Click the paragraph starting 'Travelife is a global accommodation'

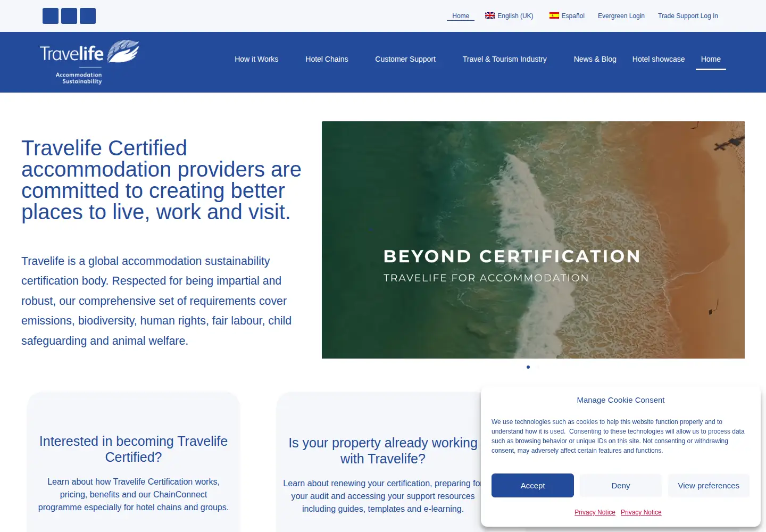[x=156, y=301]
